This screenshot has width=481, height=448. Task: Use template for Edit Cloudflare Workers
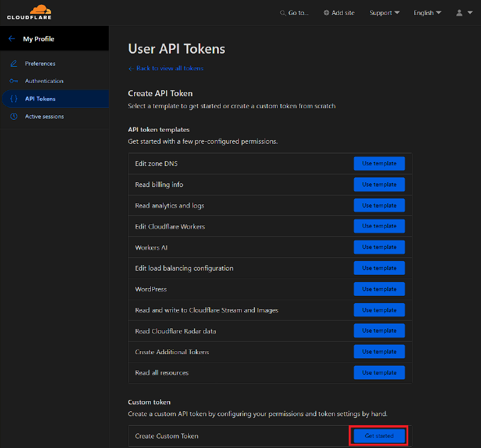tap(379, 226)
